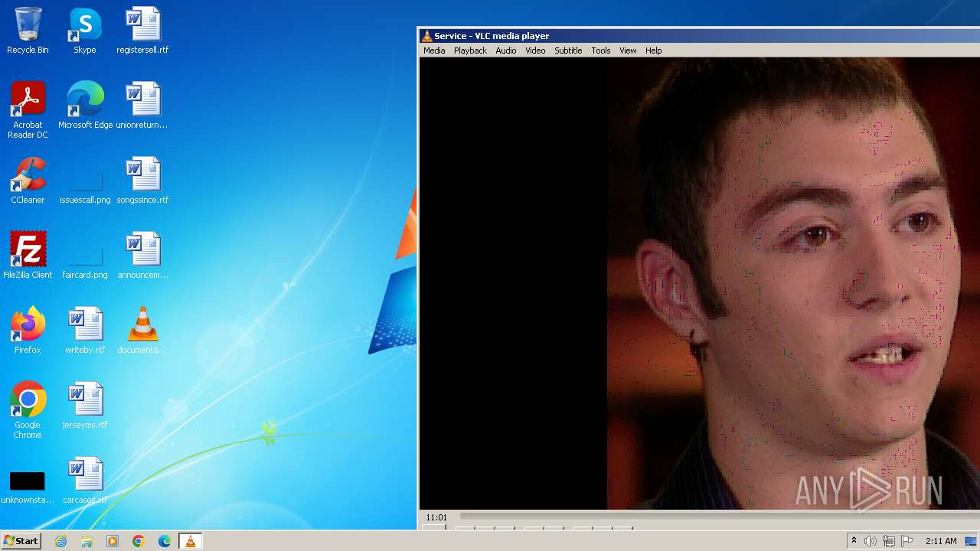
Task: Open the Tools menu in VLC
Action: (x=601, y=51)
